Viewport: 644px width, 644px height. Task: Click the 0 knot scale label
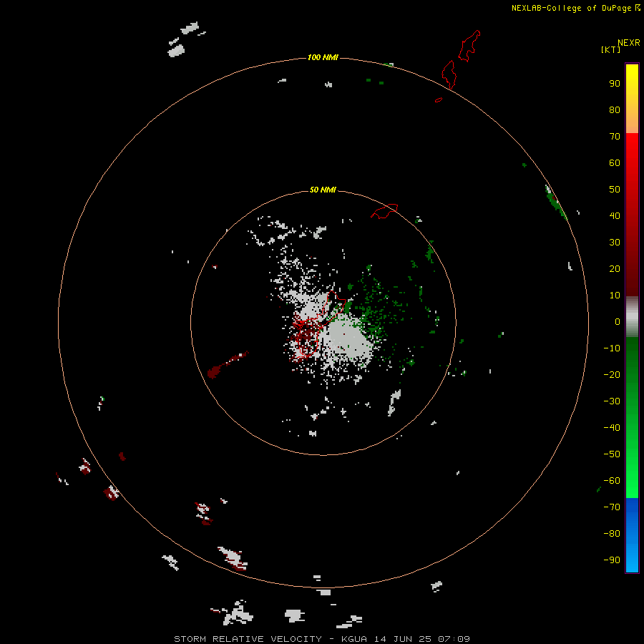point(618,321)
